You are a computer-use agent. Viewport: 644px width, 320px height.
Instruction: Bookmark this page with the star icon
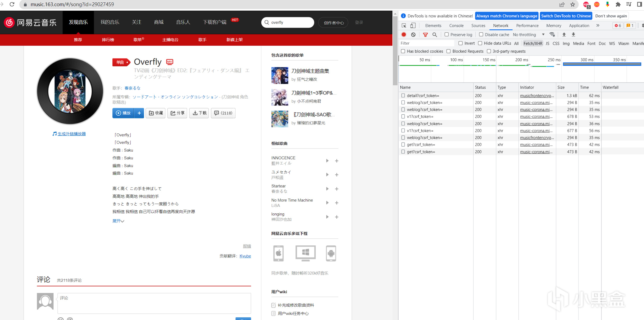tap(573, 4)
